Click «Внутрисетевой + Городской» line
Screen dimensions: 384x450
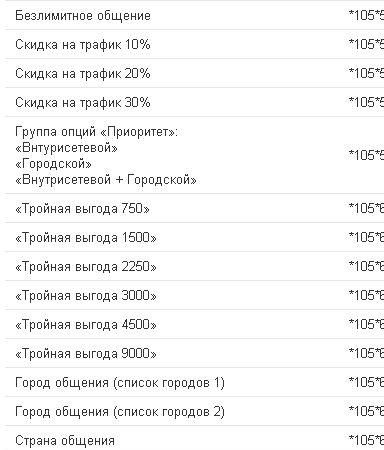tap(106, 180)
